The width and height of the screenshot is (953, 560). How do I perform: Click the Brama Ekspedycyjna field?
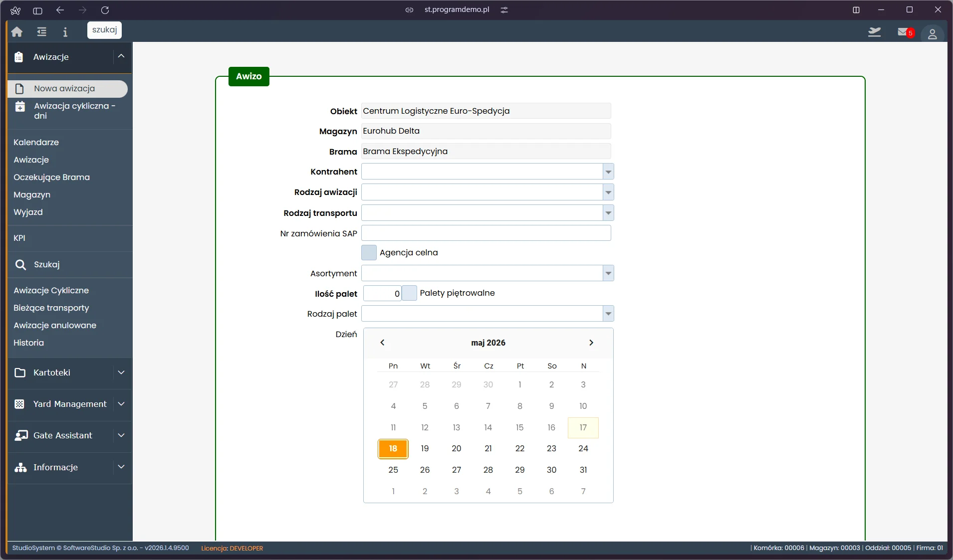click(486, 152)
